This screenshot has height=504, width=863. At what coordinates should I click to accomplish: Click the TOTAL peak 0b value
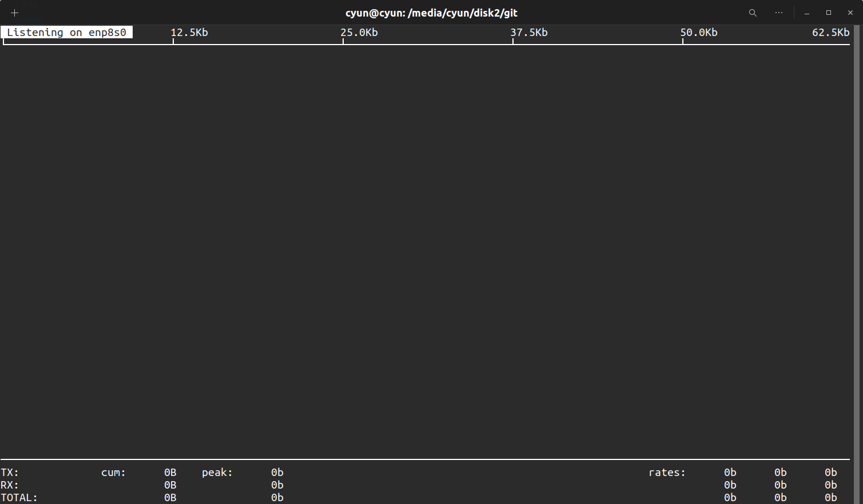pyautogui.click(x=277, y=498)
